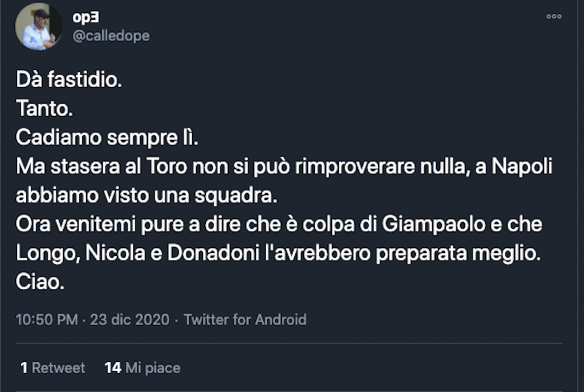584x392 pixels.
Task: Click the "Tanto." line of the tweet
Action: click(x=44, y=108)
